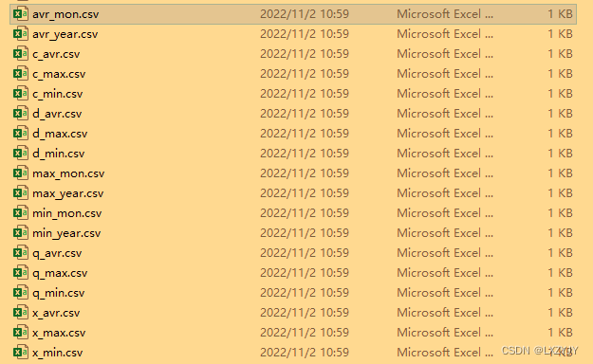
Task: Click the Excel icon next to avr_mon.csv
Action: (x=21, y=14)
